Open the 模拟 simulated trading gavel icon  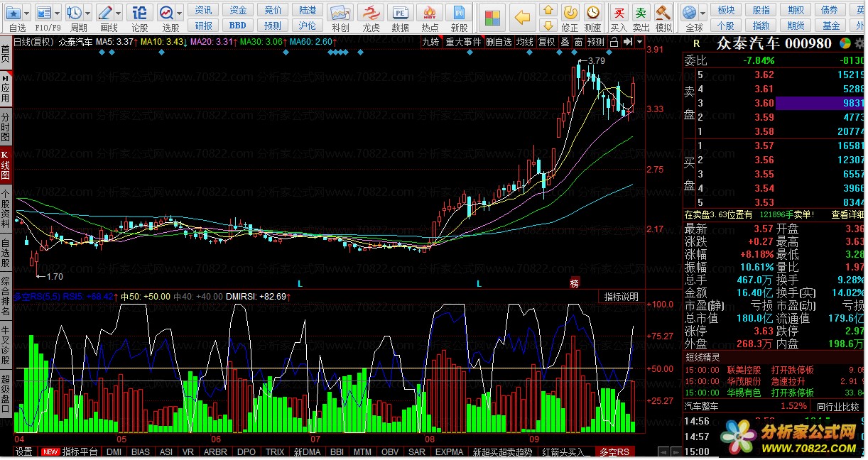[x=663, y=13]
